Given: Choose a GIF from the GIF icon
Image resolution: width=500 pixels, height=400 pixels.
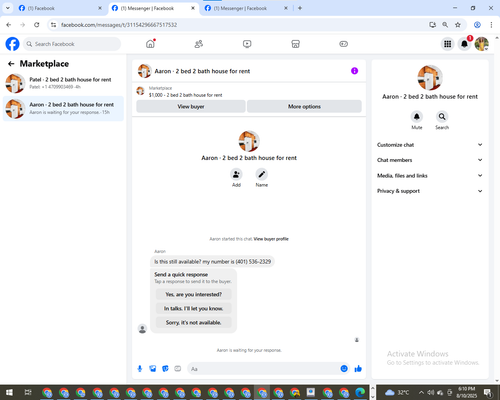Looking at the screenshot, I should [178, 369].
